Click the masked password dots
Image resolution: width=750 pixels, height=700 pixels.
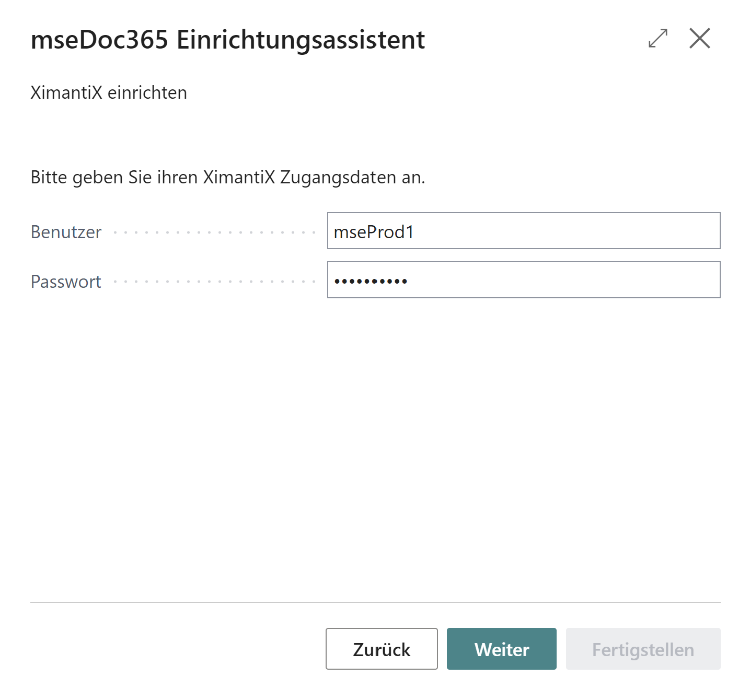[x=370, y=281]
